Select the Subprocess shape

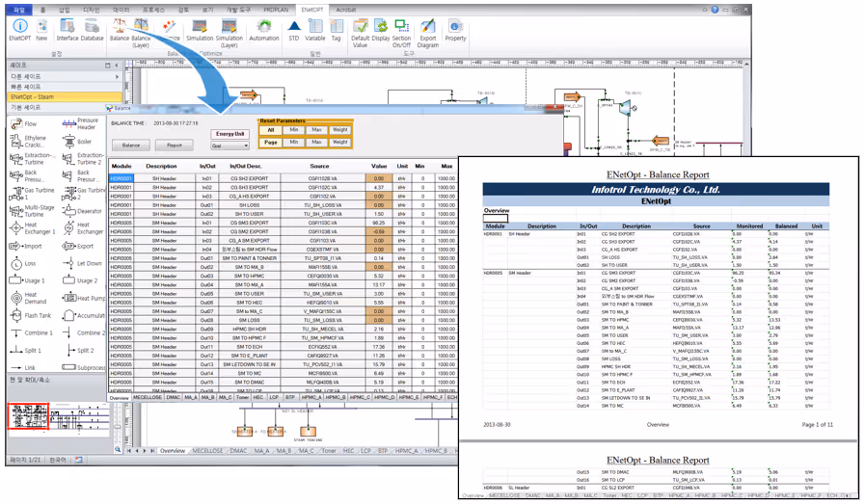(83, 367)
